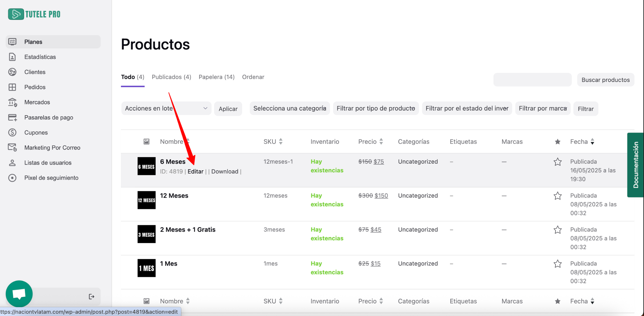
Task: Switch to the Papelera tab
Action: pos(216,77)
